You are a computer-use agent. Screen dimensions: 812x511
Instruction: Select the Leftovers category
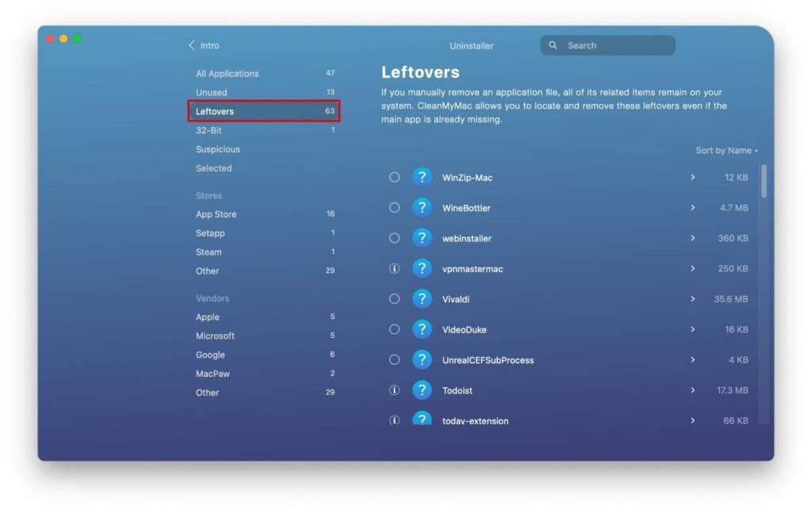(x=264, y=111)
